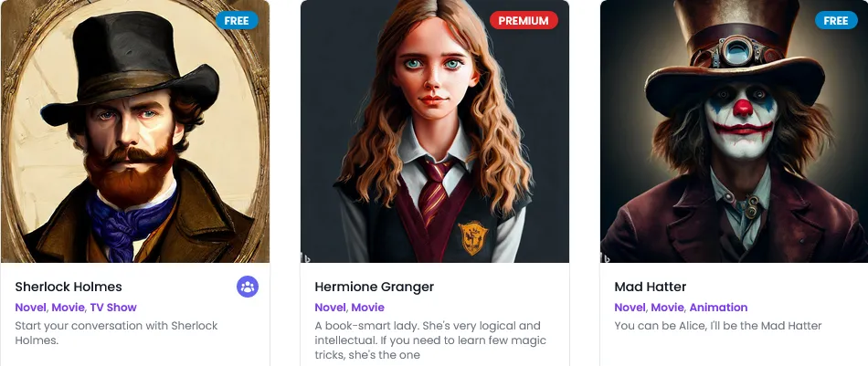Open the Sherlock Holmes portrait thumbnail
The height and width of the screenshot is (366, 868).
point(135,131)
